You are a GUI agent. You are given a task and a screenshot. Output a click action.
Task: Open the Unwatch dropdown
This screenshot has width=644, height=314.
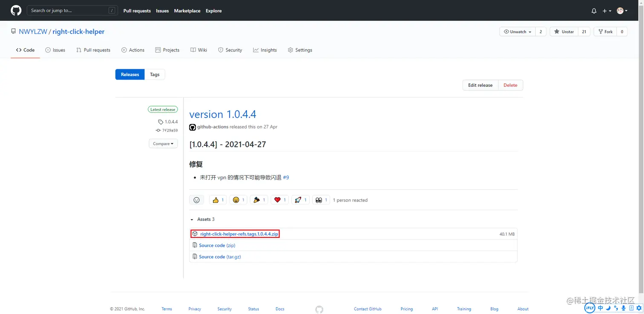pyautogui.click(x=517, y=32)
